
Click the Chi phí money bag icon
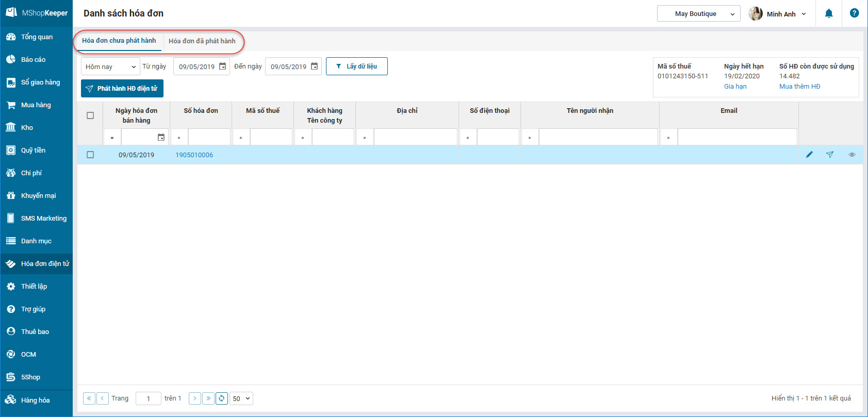click(x=11, y=173)
